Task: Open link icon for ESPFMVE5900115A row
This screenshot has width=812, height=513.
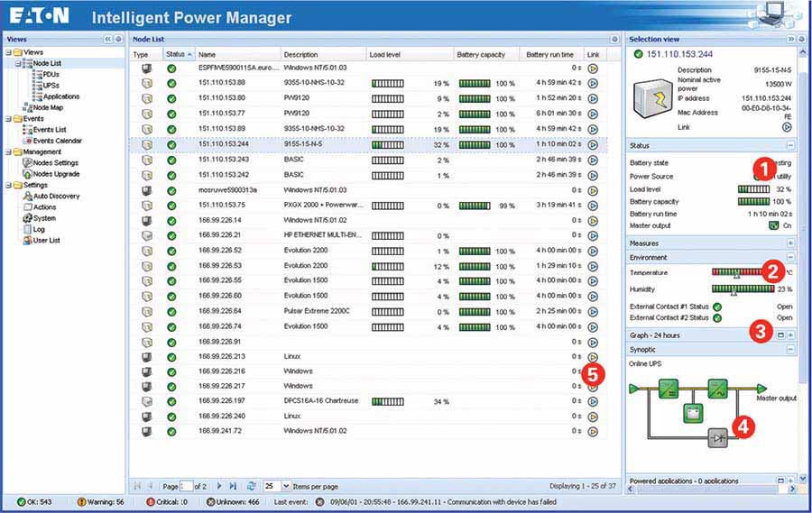Action: pyautogui.click(x=593, y=69)
